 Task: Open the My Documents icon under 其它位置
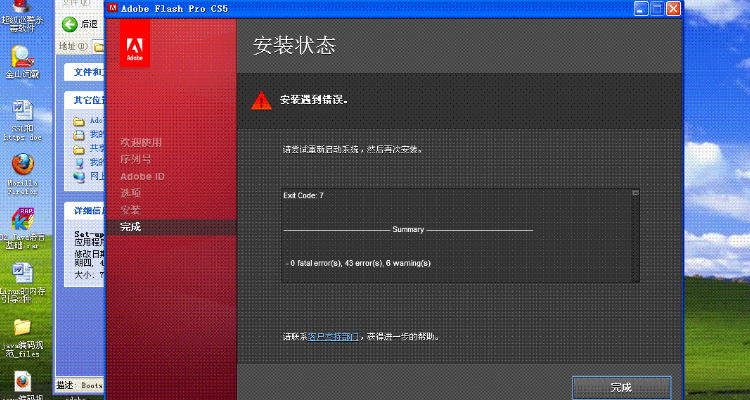point(79,134)
